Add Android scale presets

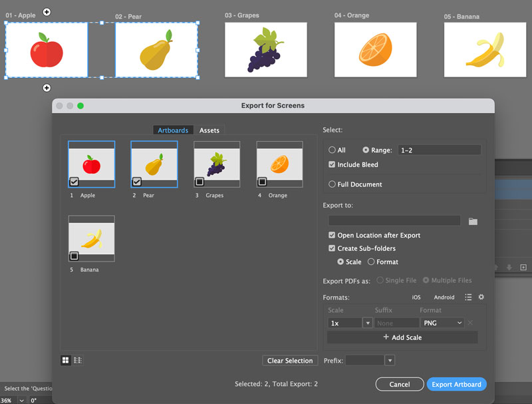(444, 298)
